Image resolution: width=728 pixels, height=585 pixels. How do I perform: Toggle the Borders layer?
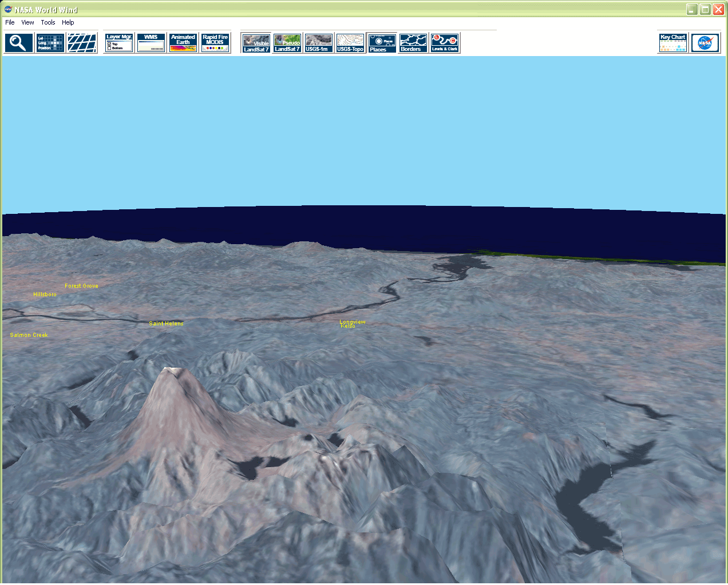click(x=413, y=43)
